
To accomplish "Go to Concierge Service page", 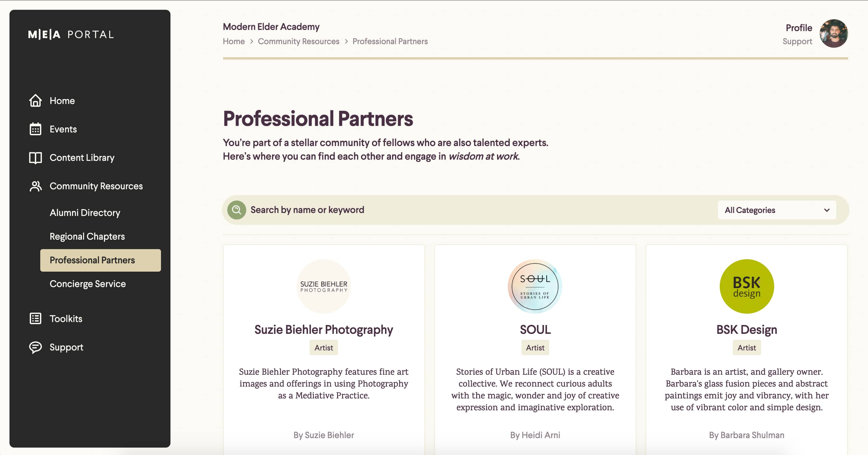I will [88, 284].
